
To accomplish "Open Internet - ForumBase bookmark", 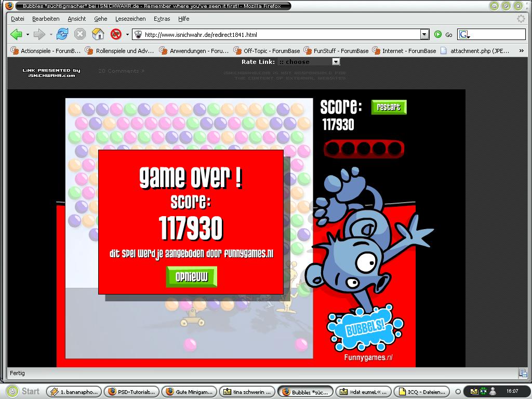I will pyautogui.click(x=404, y=51).
